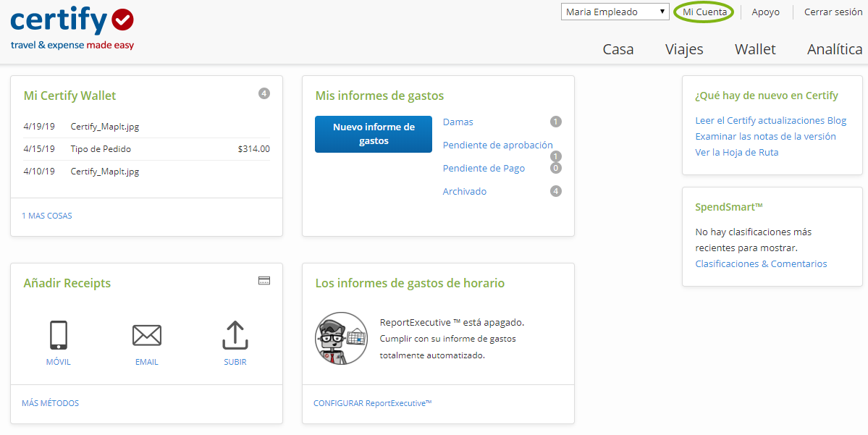This screenshot has height=435, width=868.
Task: Click 1 MAS COSAS in the wallet
Action: click(46, 216)
